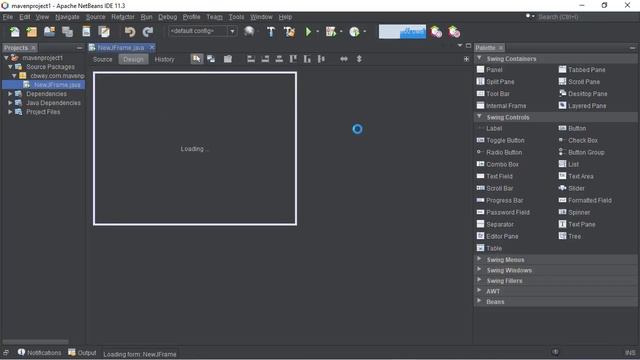
Task: Click the Align Top in Row icon
Action: pos(293,59)
